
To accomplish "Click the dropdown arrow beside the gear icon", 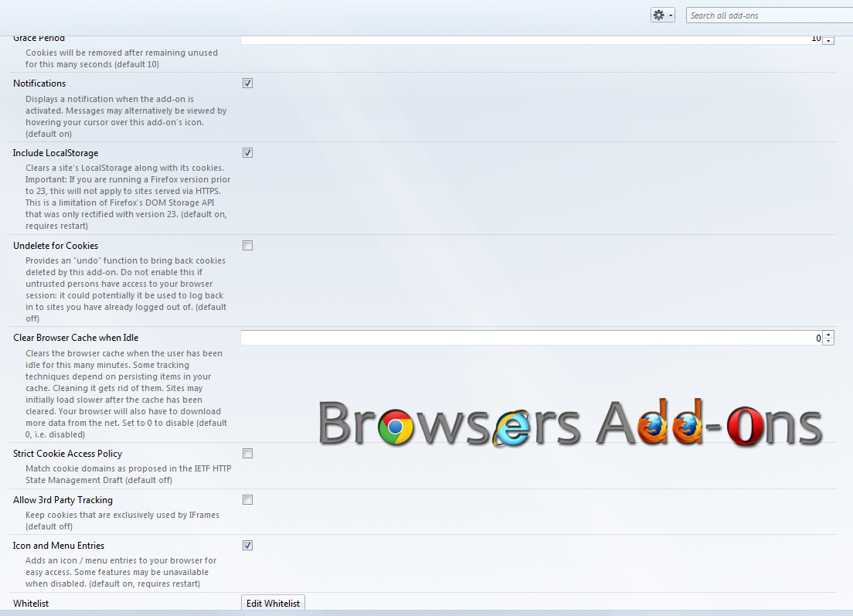I will [x=670, y=15].
